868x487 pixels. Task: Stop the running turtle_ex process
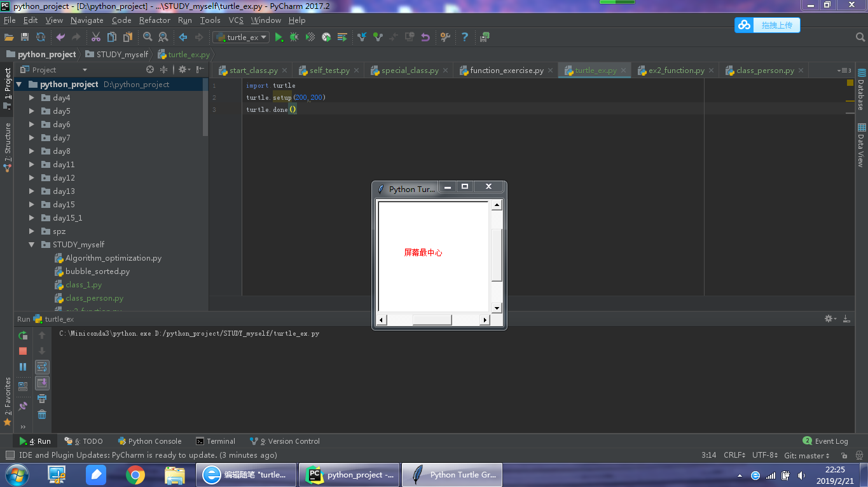(23, 351)
